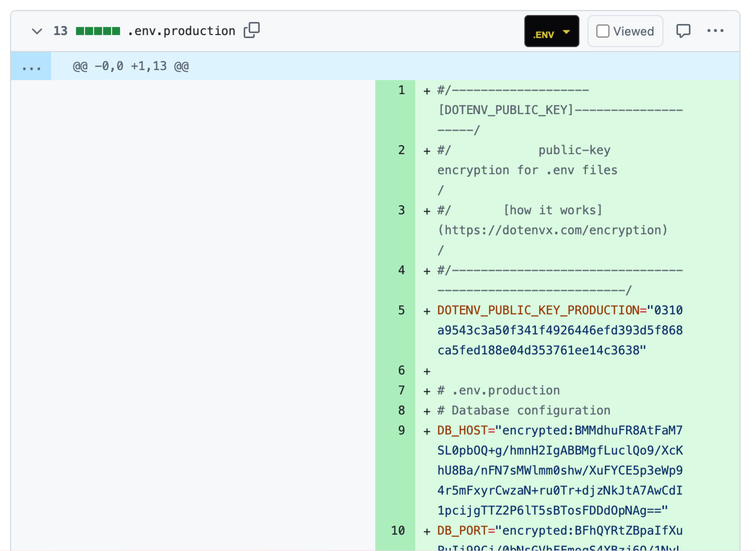This screenshot has height=551, width=756.
Task: Select line number 10 in diff
Action: point(398,530)
